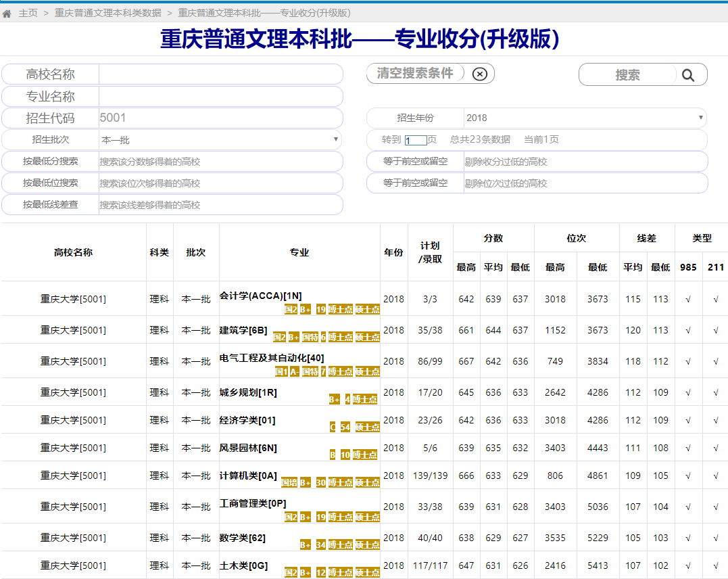This screenshot has height=579, width=728.
Task: Click the 211 column header
Action: [x=715, y=267]
